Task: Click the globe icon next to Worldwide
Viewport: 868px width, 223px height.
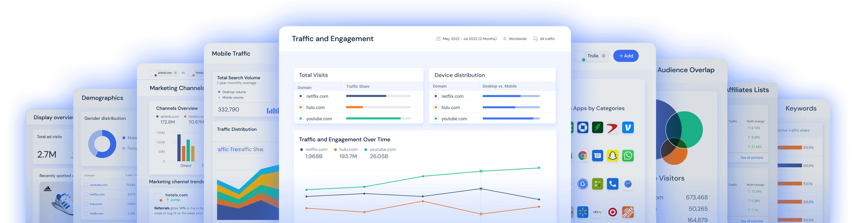Action: (x=505, y=39)
